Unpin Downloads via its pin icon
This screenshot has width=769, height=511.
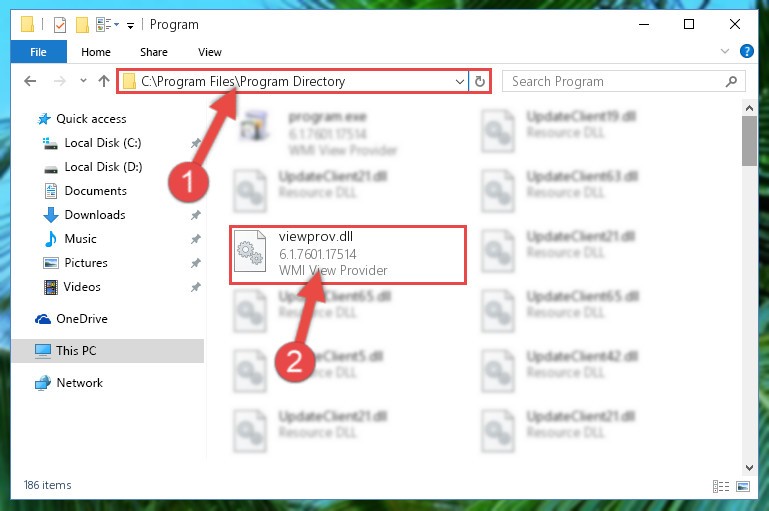click(x=196, y=215)
